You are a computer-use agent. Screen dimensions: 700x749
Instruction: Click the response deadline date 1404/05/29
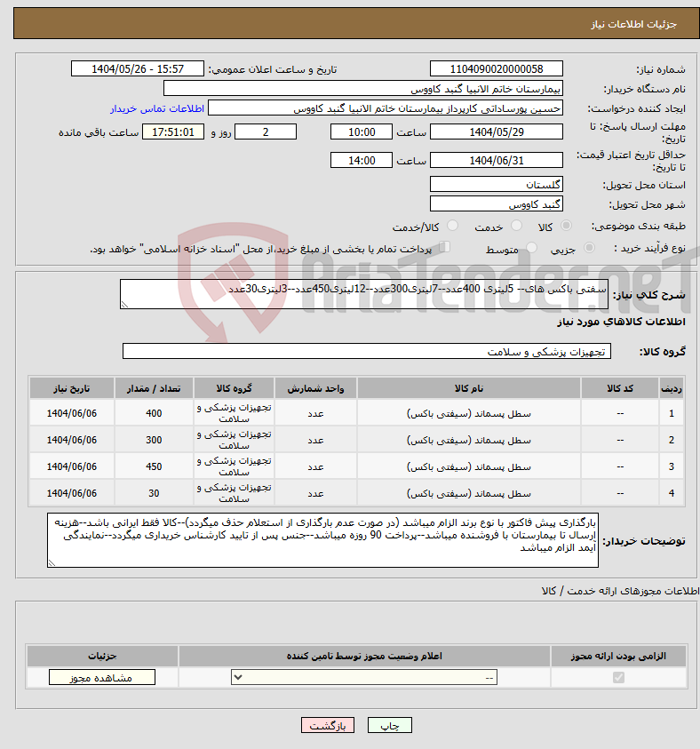pyautogui.click(x=496, y=131)
